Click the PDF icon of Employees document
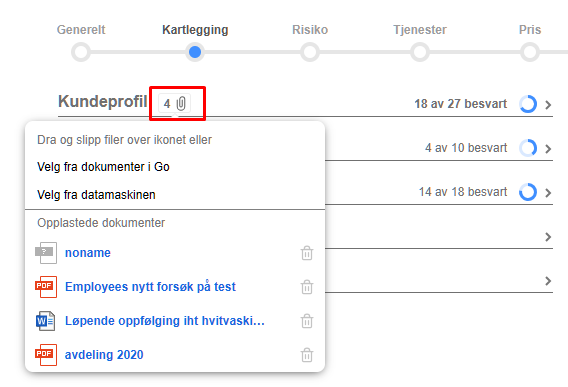 [46, 287]
